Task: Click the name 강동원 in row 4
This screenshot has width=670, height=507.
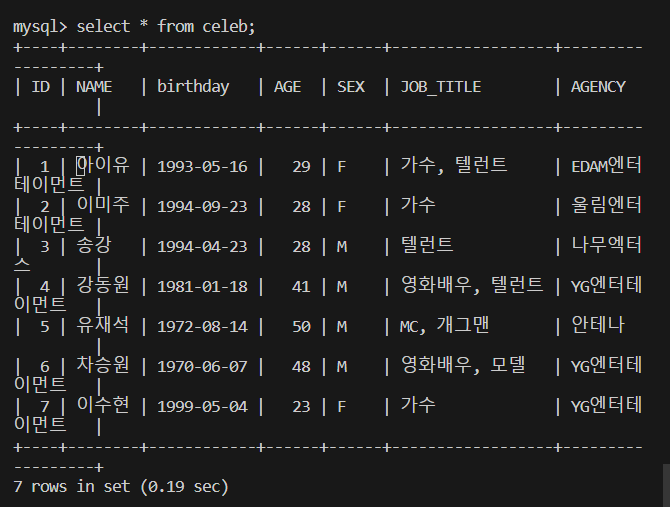Action: [x=103, y=285]
